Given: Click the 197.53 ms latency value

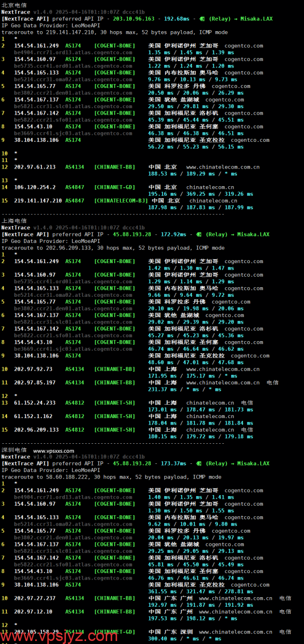Looking at the screenshot, I should point(162,619).
